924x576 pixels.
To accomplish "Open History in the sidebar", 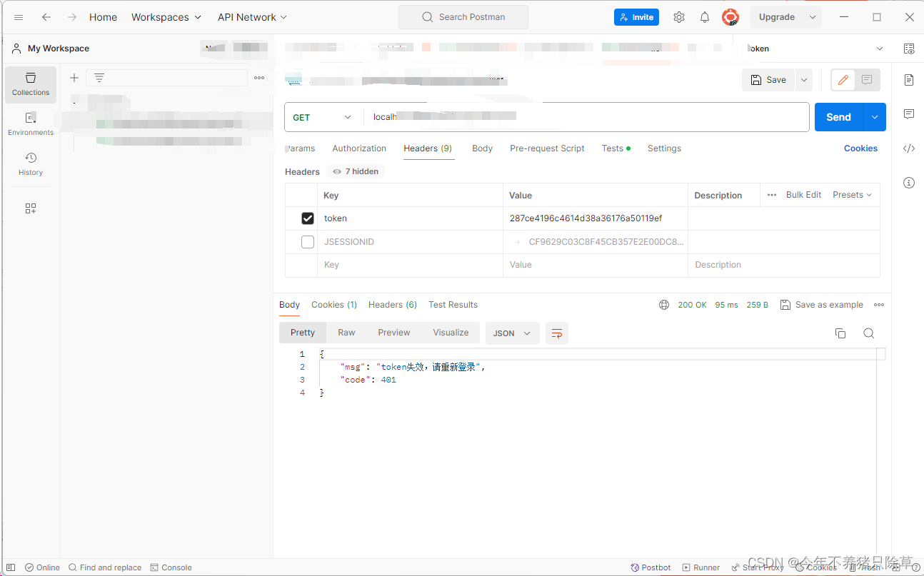I will tap(31, 164).
